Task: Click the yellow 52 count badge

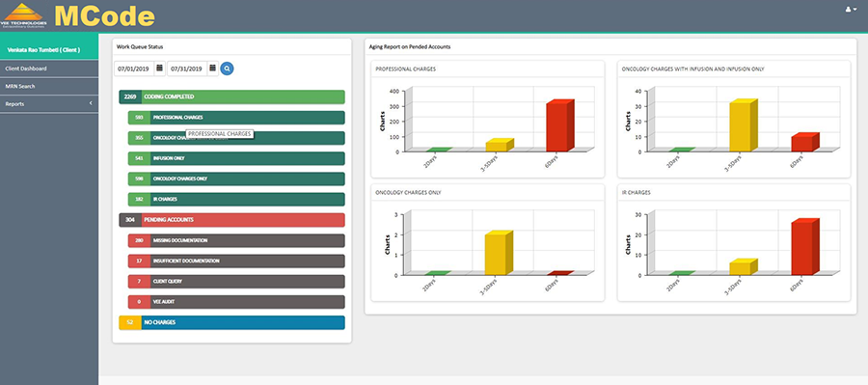Action: point(130,322)
